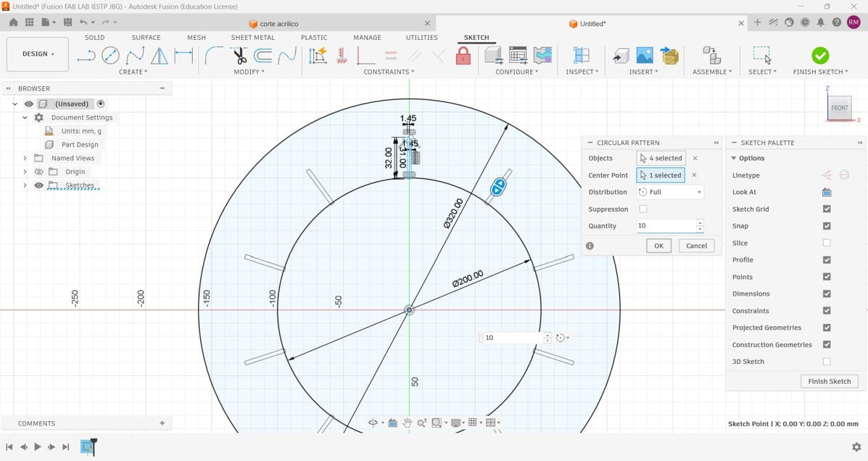Viewport: 868px width, 461px height.
Task: Select the Line tool in Create
Action: click(86, 56)
